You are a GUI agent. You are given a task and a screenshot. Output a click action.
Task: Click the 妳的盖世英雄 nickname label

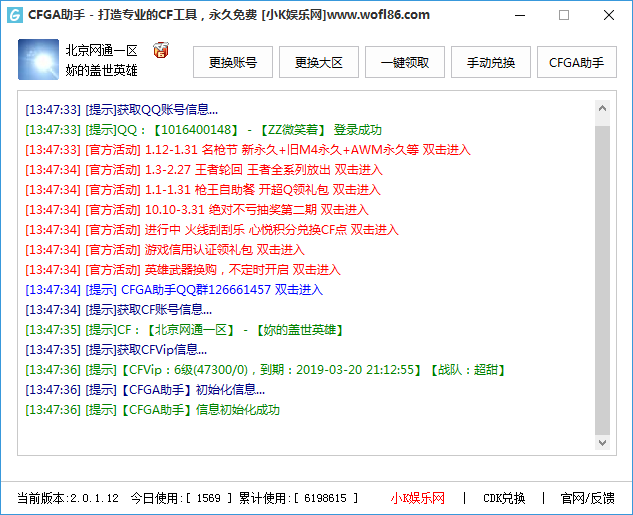(x=101, y=70)
